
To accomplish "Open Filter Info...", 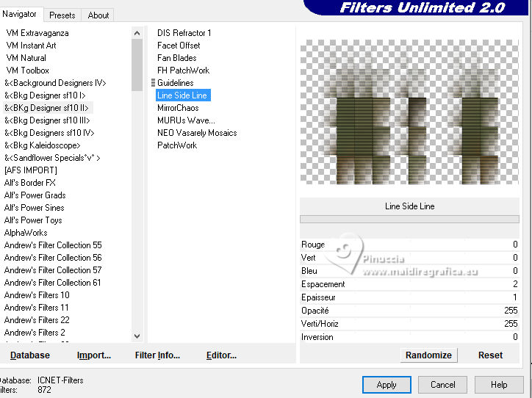I will coord(157,355).
